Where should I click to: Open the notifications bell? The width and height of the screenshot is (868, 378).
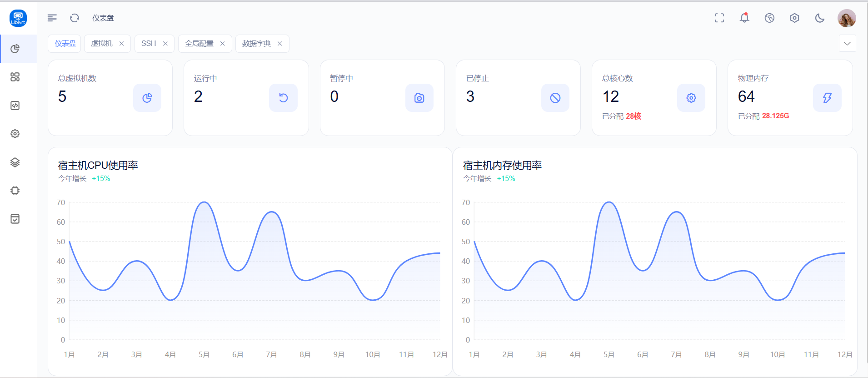click(744, 18)
